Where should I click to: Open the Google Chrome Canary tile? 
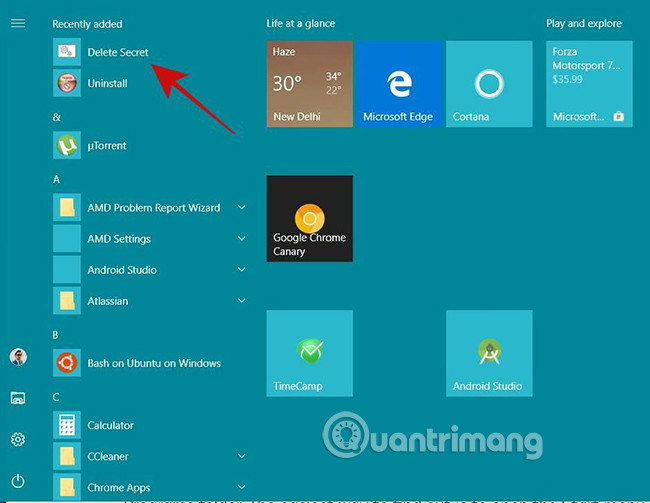point(310,219)
